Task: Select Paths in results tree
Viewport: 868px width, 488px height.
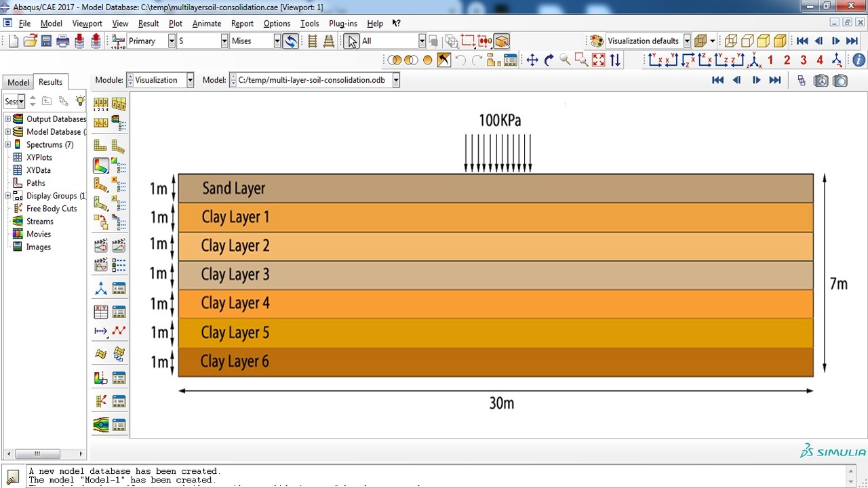Action: click(x=36, y=183)
